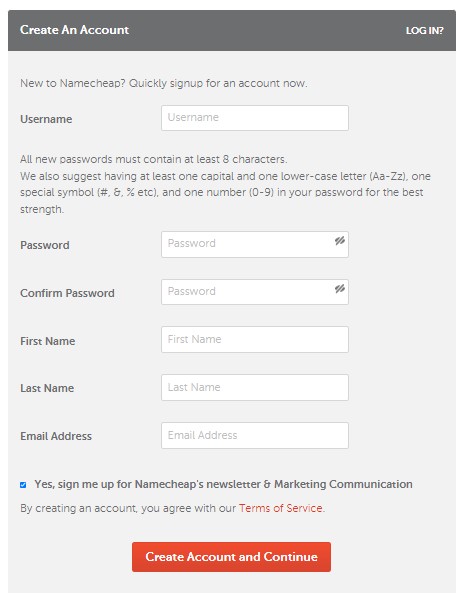This screenshot has width=466, height=593.
Task: Click the bold First Name field label
Action: (x=48, y=341)
